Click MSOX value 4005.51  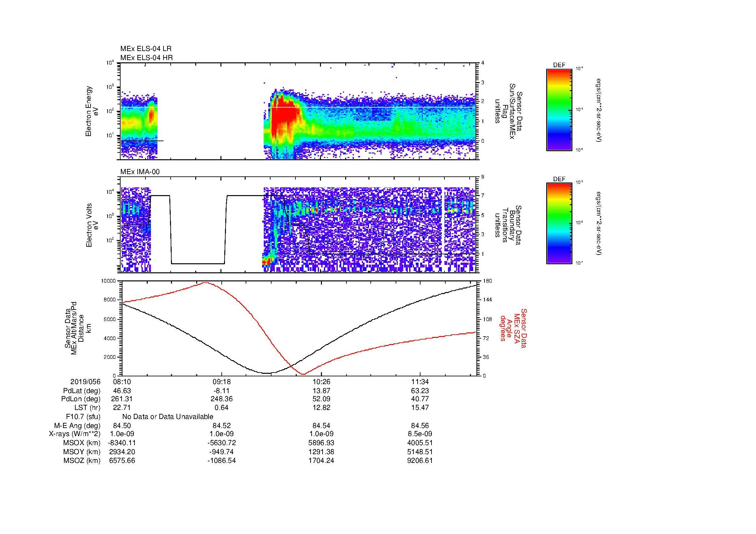point(420,443)
